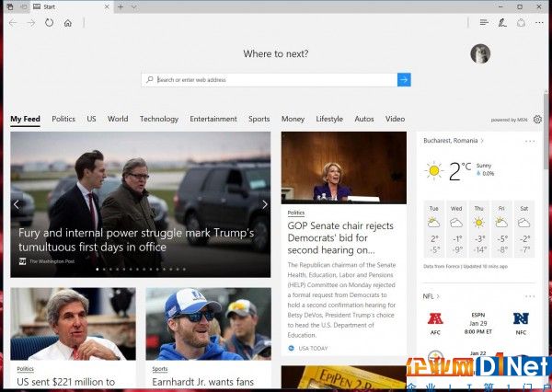Screen dimensions: 552x392
Task: Switch to the Entertainment tab
Action: tap(213, 119)
